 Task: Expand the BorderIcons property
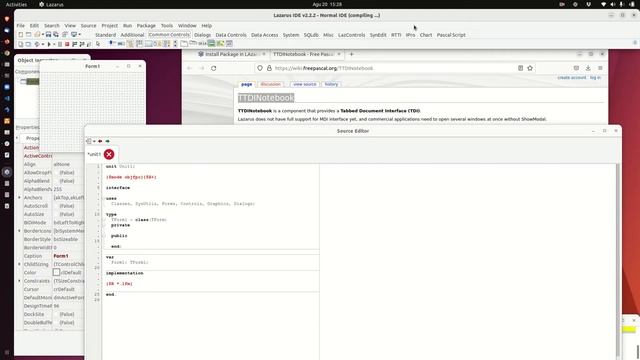point(19,231)
